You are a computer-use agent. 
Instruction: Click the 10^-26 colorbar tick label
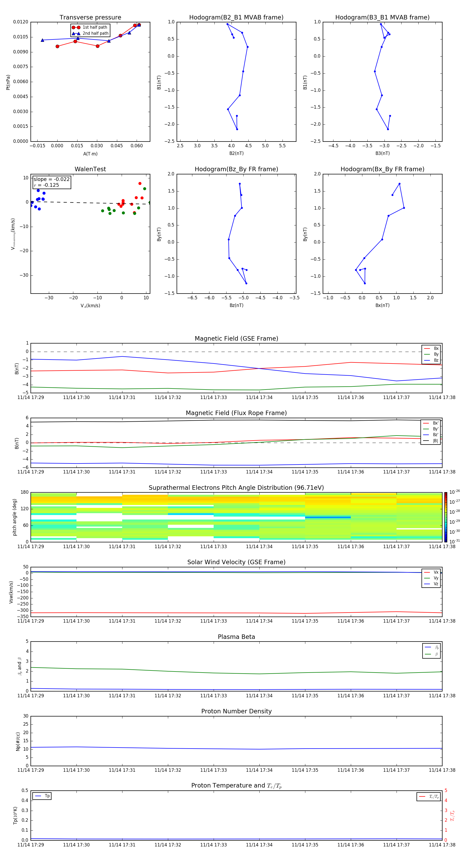(x=455, y=492)
